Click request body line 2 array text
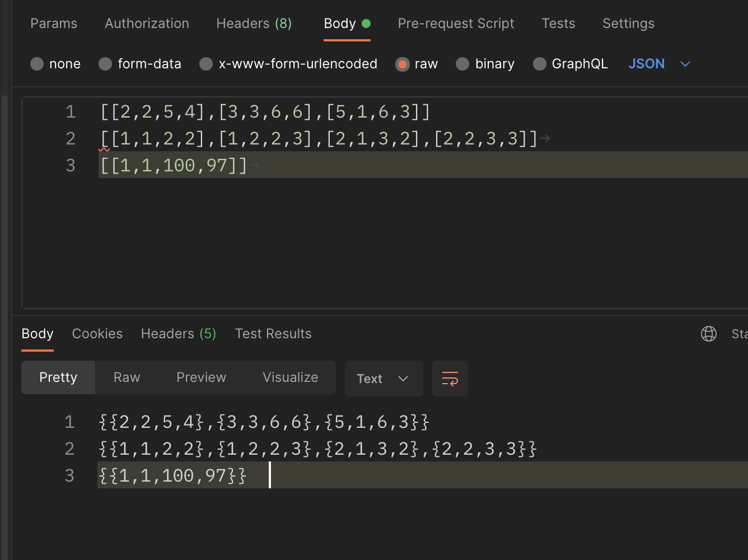Viewport: 748px width, 560px height. click(x=319, y=138)
